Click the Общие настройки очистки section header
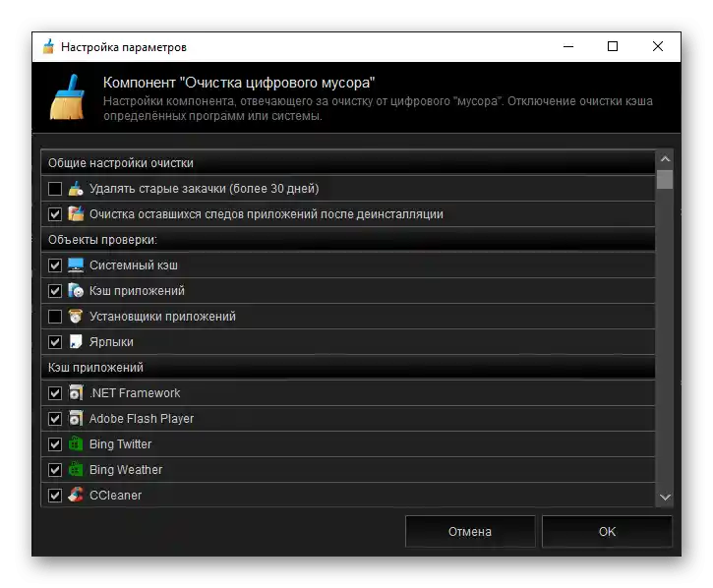The height and width of the screenshot is (588, 713). 348,163
